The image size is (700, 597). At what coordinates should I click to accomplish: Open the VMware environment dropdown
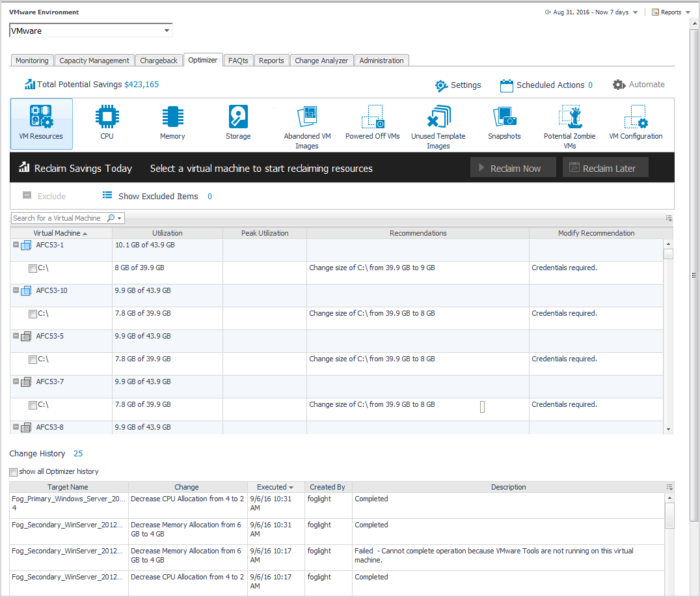click(91, 31)
